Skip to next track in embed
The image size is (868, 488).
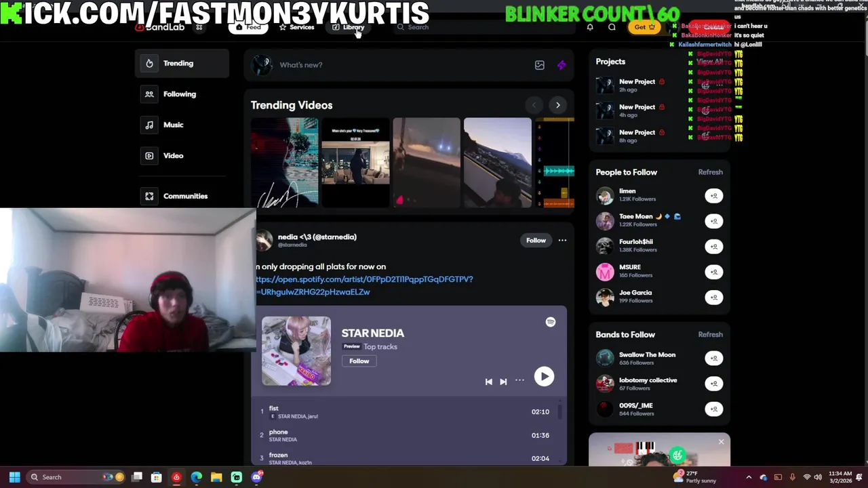click(503, 382)
